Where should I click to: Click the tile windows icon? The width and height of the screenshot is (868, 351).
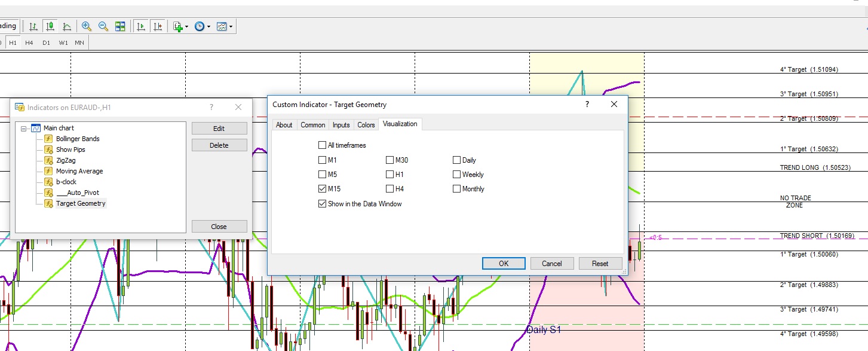pos(120,26)
